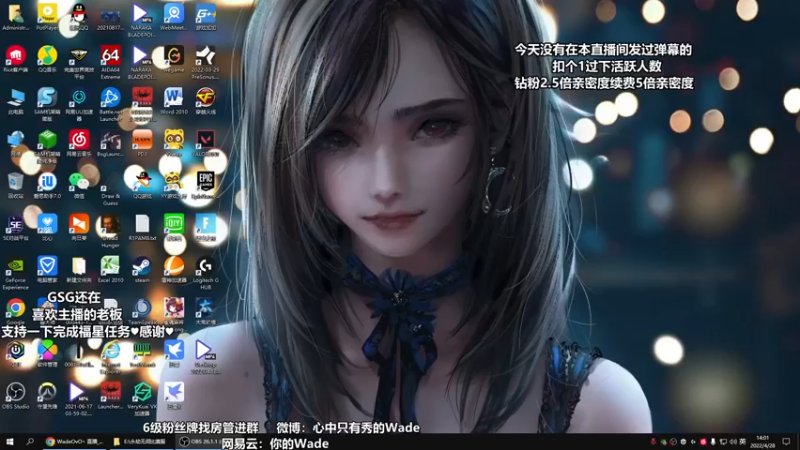Launch the Overwatch desktop shortcut

coord(47,396)
